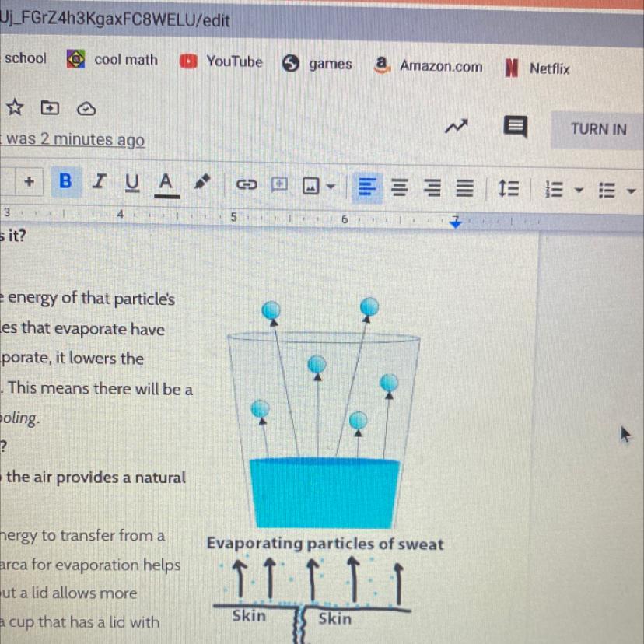Screen dimensions: 644x644
Task: Toggle underline formatting
Action: point(132,183)
